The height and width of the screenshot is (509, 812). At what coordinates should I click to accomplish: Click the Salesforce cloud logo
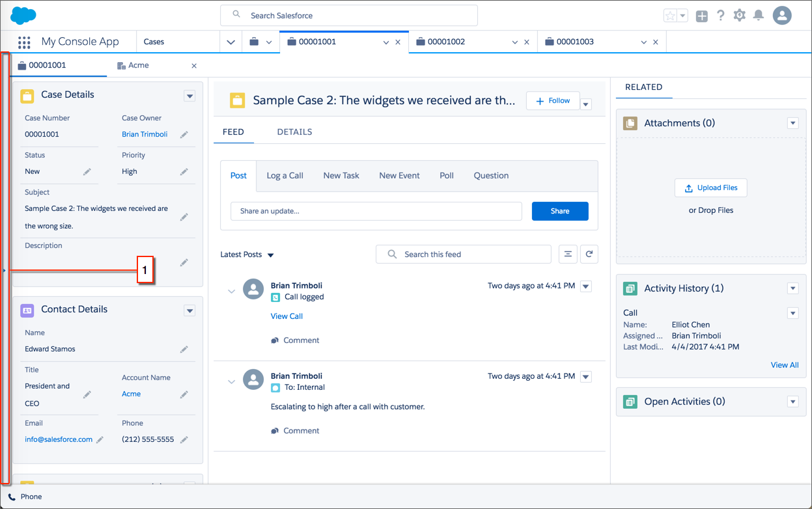[24, 15]
